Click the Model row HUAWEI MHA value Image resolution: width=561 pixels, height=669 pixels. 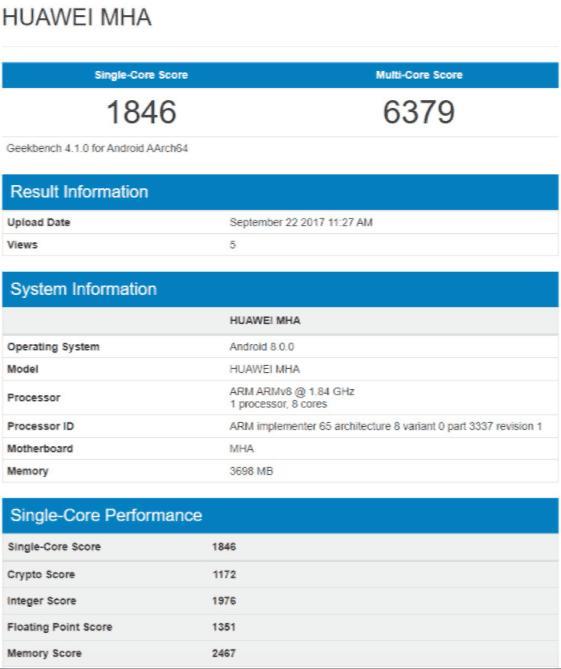pos(265,369)
